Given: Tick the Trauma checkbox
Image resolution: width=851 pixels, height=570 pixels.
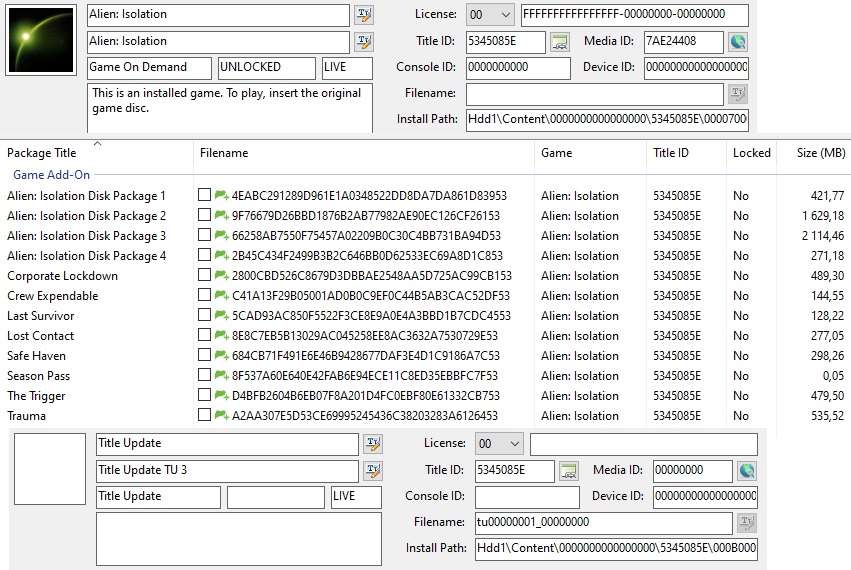Looking at the screenshot, I should (x=204, y=415).
